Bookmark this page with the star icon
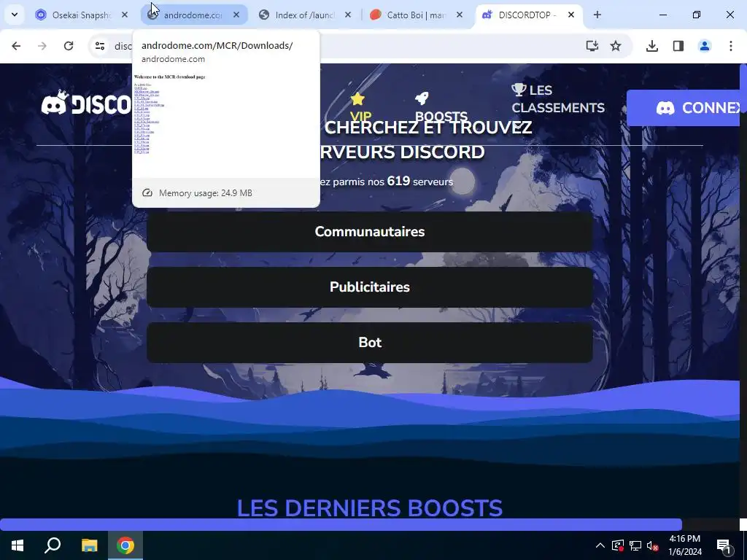This screenshot has height=560, width=747. (616, 46)
